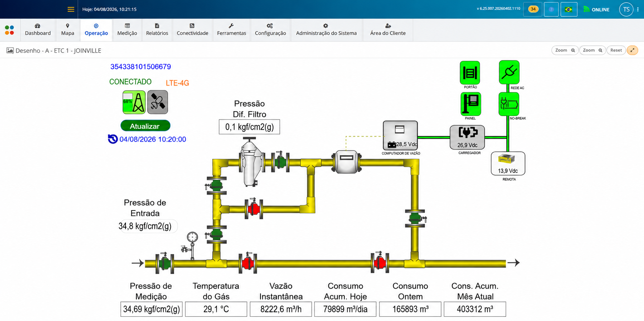Open the CARREGADOR charger icon
The height and width of the screenshot is (321, 644).
click(467, 137)
